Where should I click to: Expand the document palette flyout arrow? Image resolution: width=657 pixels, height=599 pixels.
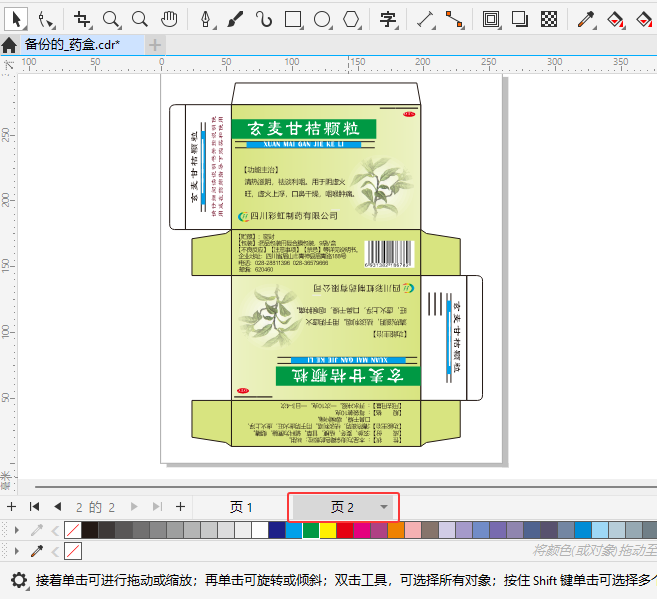click(x=17, y=530)
